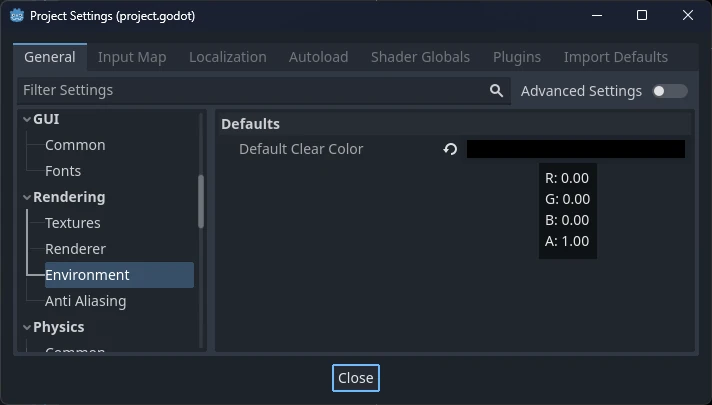Click the Godot logo in the title bar
This screenshot has height=405, width=712.
pyautogui.click(x=17, y=16)
